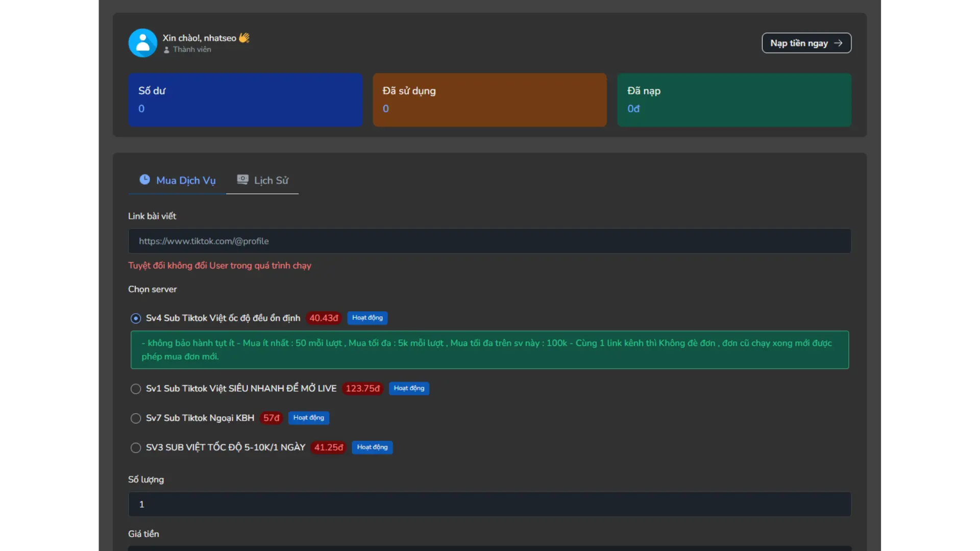This screenshot has width=980, height=551.
Task: Click the 123.75đ price badge
Action: tap(362, 388)
